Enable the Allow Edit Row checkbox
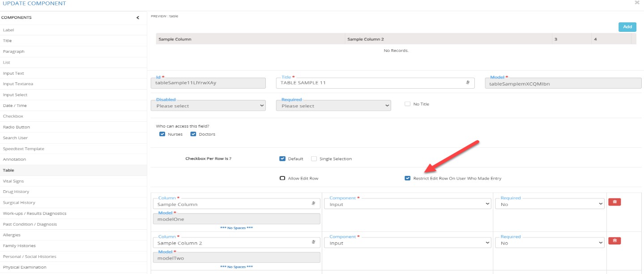The height and width of the screenshot is (274, 644). tap(282, 178)
